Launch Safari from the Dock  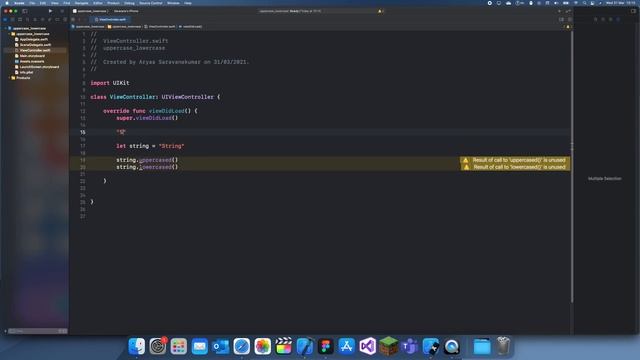point(242,346)
